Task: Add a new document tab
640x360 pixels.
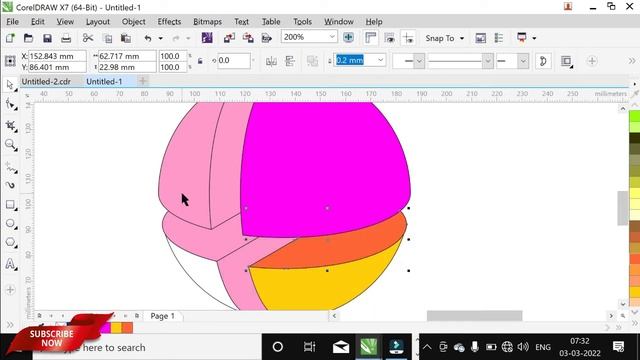Action: point(143,81)
